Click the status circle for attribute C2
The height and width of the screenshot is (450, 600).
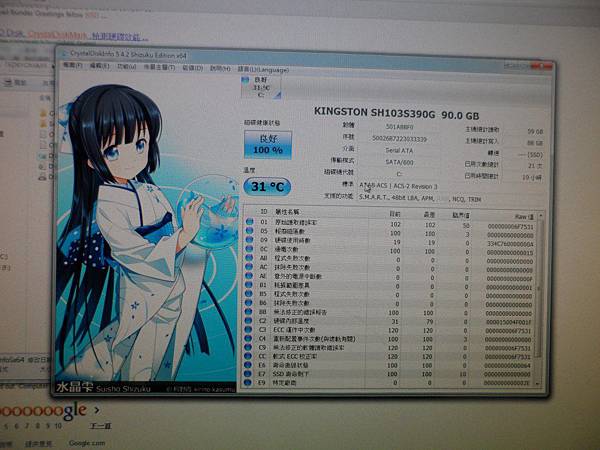click(249, 321)
